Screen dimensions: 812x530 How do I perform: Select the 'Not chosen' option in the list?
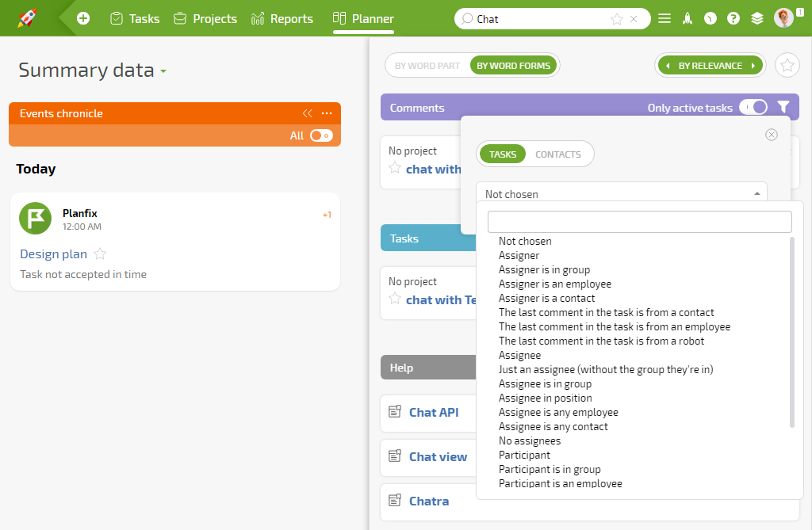(x=525, y=241)
